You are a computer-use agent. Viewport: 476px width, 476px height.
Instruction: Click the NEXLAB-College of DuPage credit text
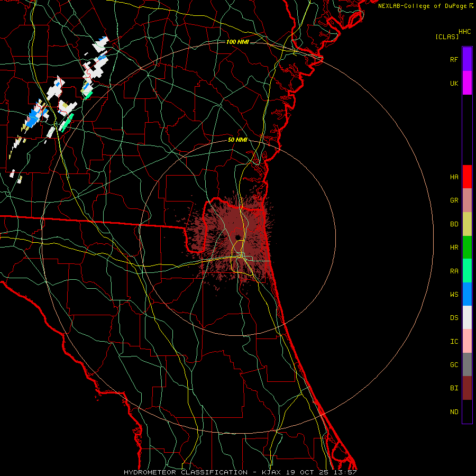tap(425, 6)
